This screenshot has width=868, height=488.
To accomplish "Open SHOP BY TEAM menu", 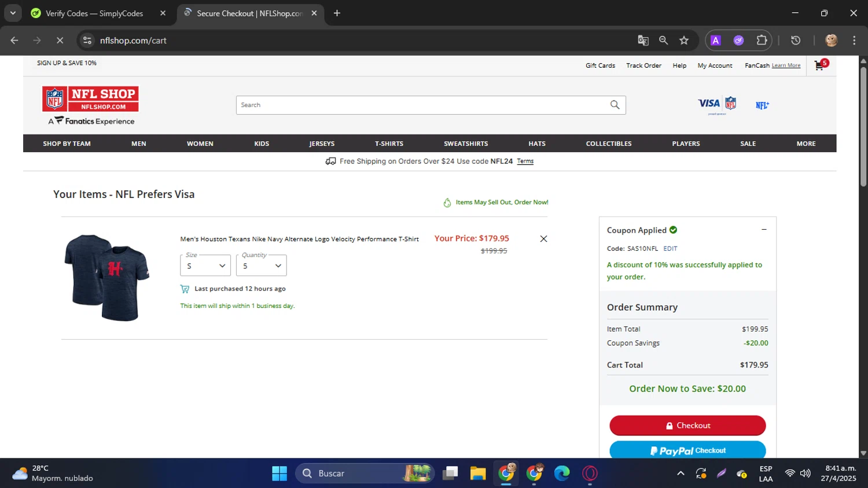I will [67, 144].
